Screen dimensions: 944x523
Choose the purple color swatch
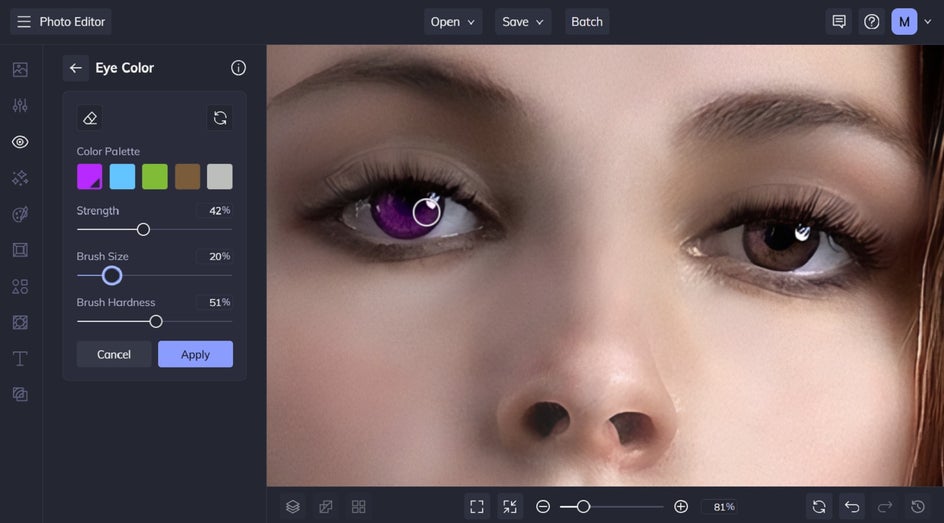[90, 177]
